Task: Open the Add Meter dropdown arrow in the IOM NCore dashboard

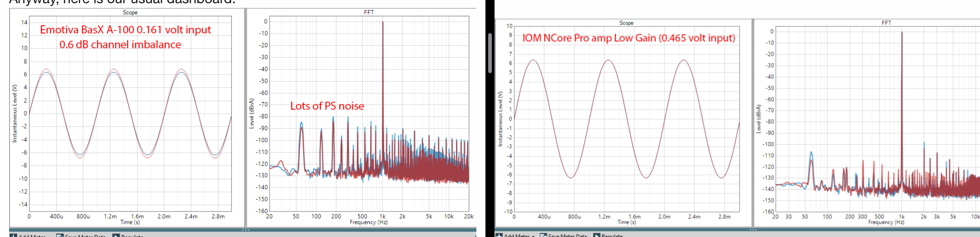Action: (x=533, y=236)
